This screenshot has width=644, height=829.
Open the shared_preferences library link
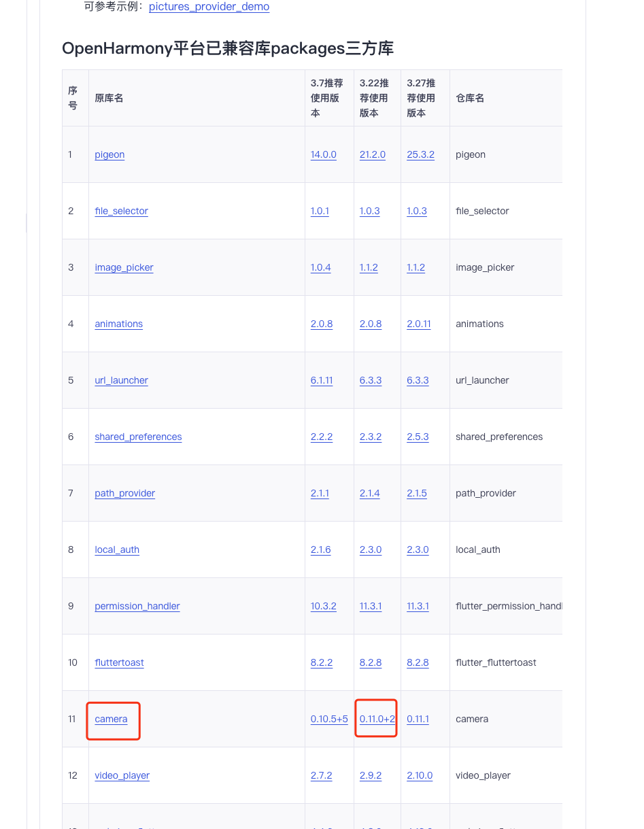click(x=138, y=437)
